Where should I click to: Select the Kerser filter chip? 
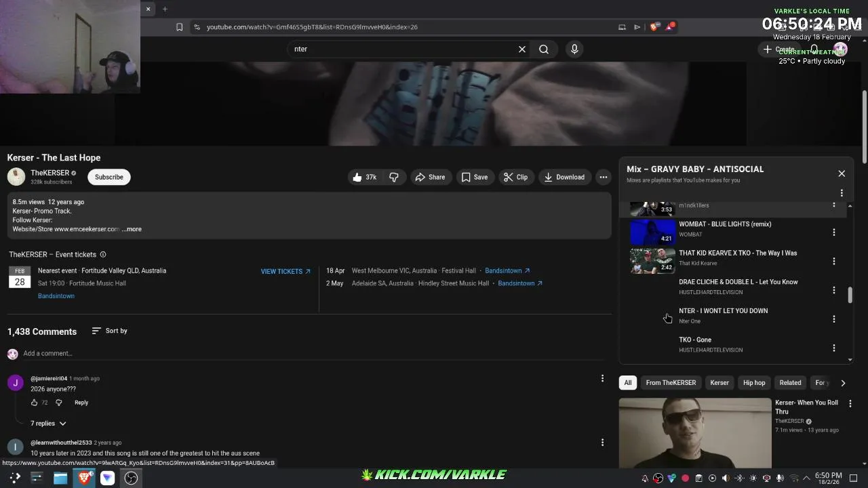[719, 383]
